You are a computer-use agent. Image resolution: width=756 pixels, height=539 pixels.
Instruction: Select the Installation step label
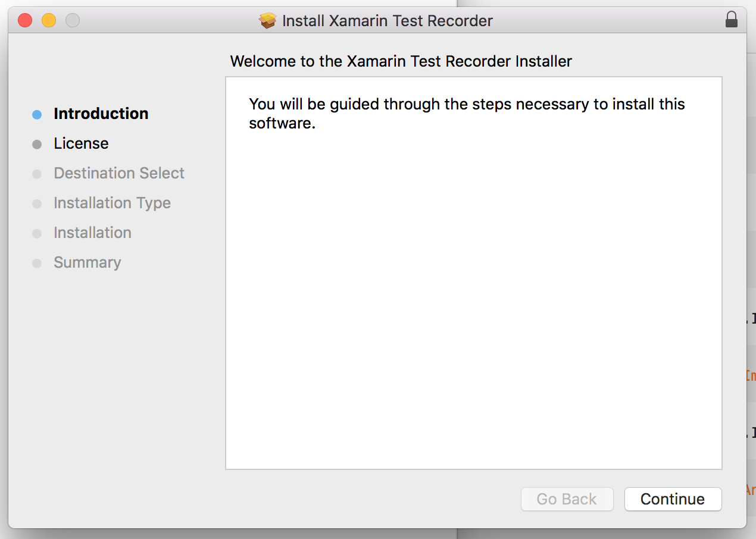(x=92, y=233)
